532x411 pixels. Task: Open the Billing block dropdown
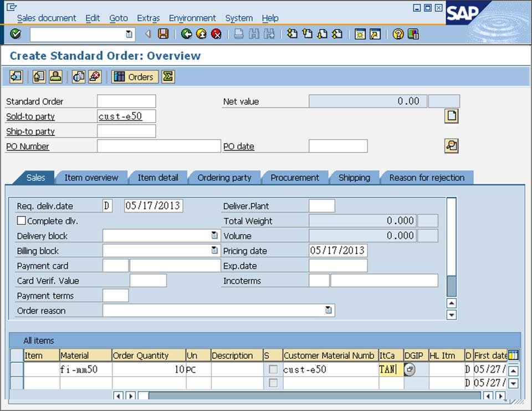(214, 250)
